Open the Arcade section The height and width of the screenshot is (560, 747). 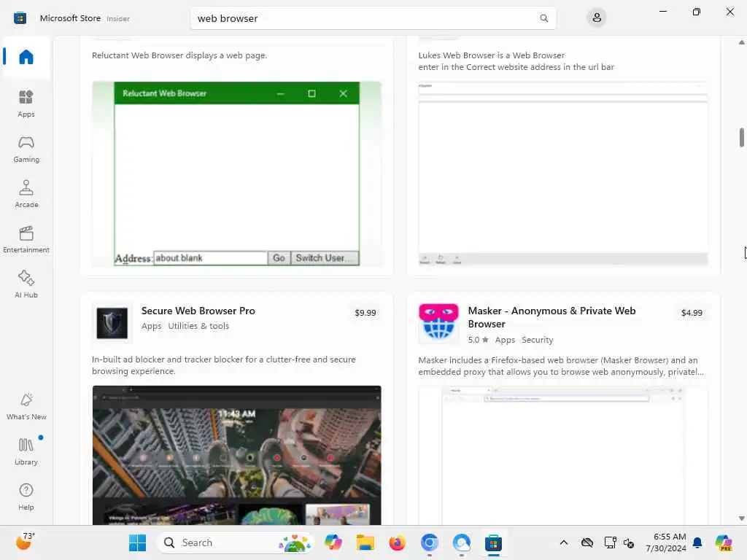point(26,194)
